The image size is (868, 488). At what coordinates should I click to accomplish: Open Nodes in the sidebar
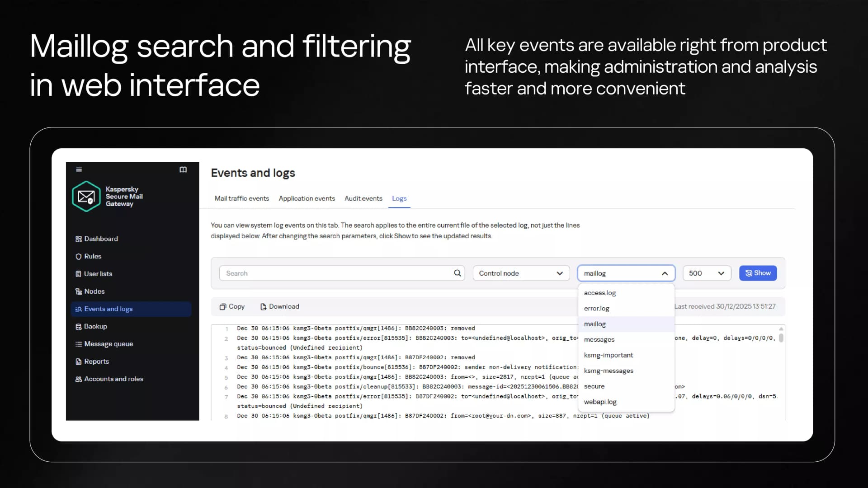point(94,291)
